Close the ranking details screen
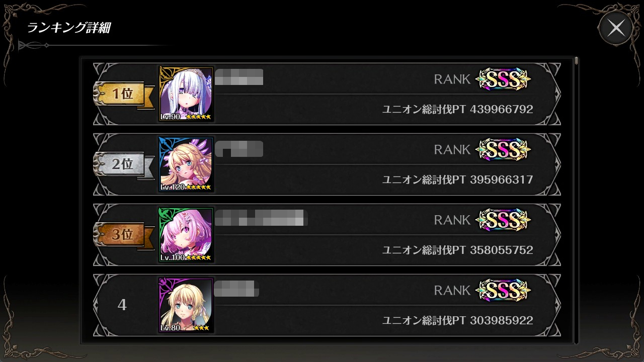 click(616, 28)
